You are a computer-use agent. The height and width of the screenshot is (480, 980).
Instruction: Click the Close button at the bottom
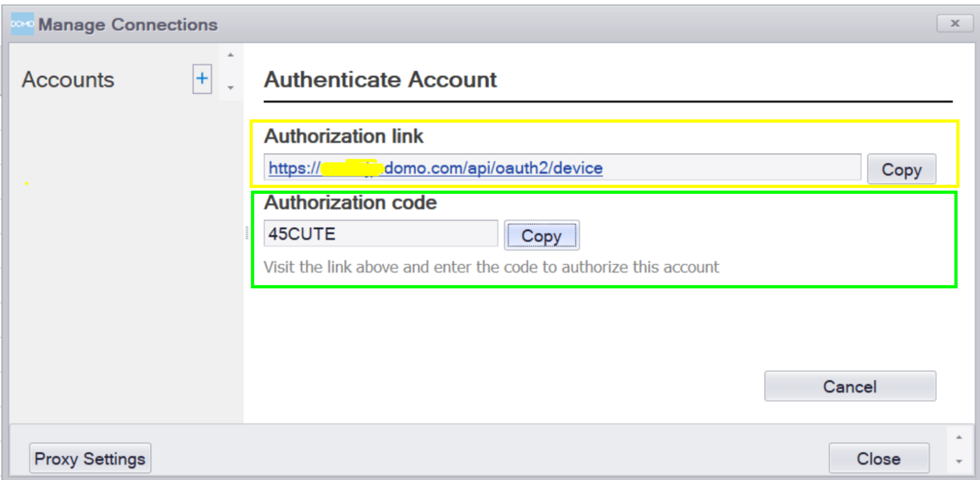[879, 458]
